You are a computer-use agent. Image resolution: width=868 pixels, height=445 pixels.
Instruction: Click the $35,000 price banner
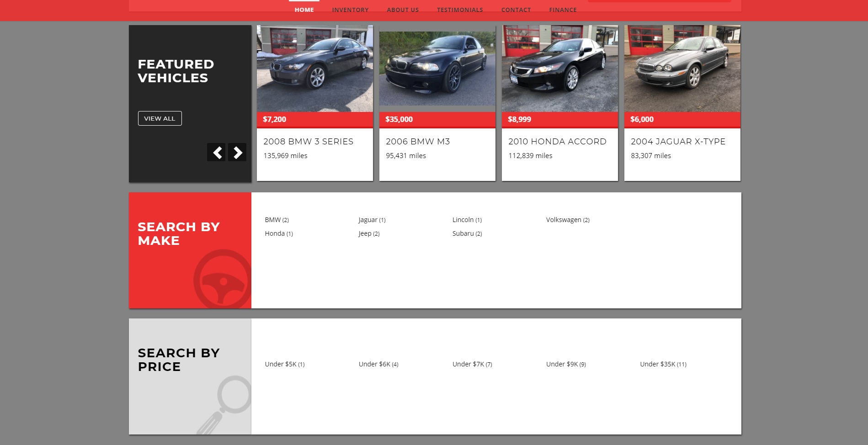pyautogui.click(x=437, y=120)
